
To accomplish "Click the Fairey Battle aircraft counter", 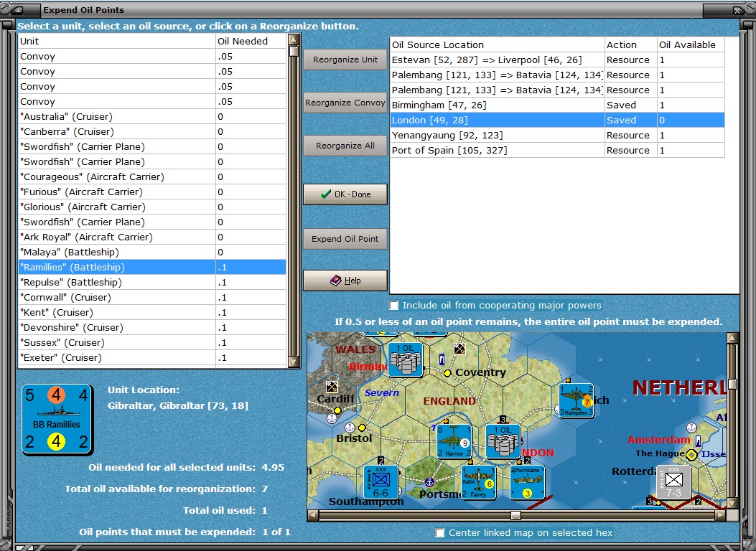I will pyautogui.click(x=478, y=482).
